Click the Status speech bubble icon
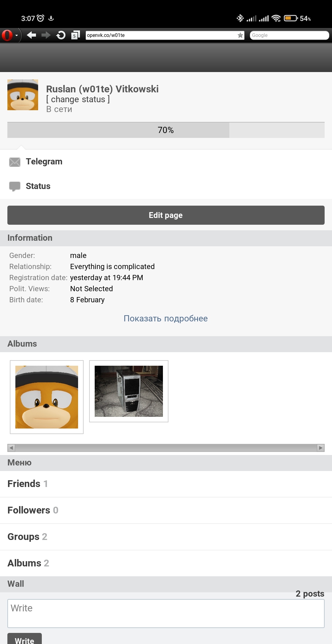The image size is (332, 644). (x=15, y=186)
